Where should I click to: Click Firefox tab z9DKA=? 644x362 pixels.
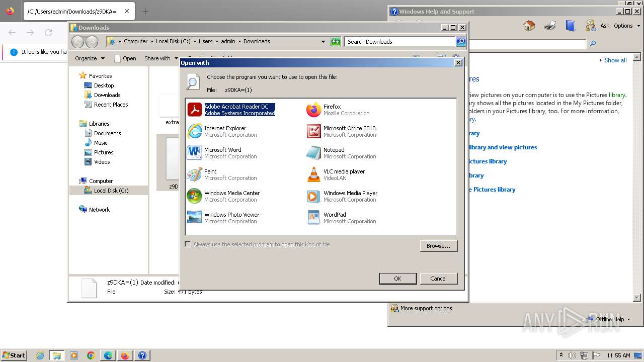click(78, 11)
